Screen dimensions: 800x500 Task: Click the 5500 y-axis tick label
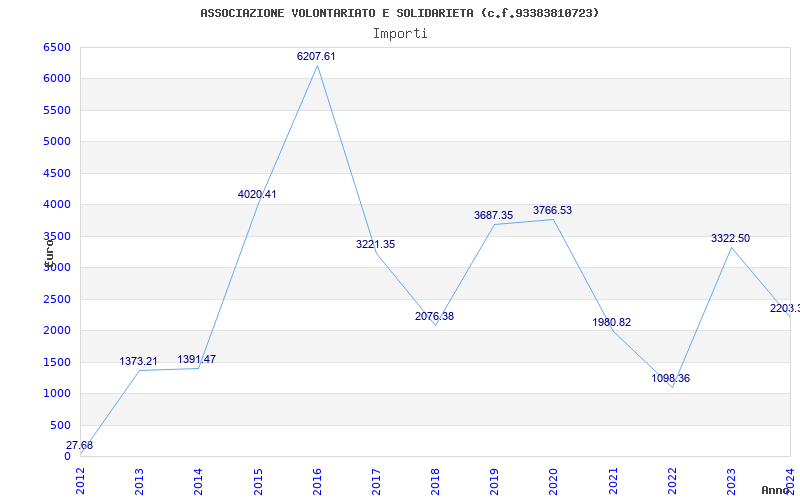pyautogui.click(x=57, y=110)
